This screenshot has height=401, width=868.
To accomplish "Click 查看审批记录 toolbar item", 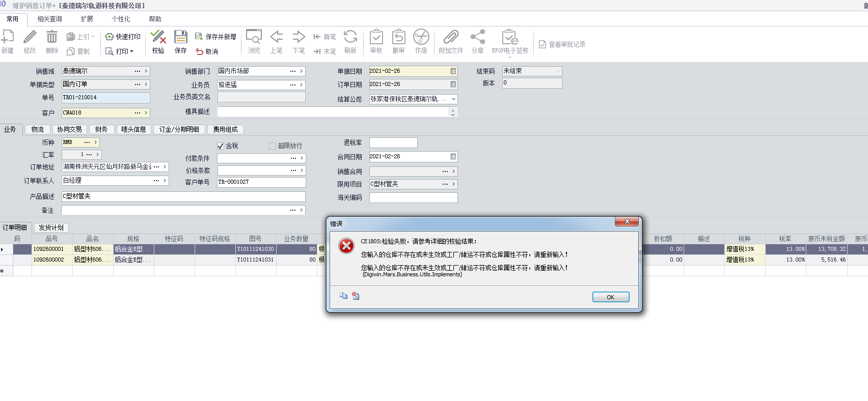I will (x=562, y=44).
